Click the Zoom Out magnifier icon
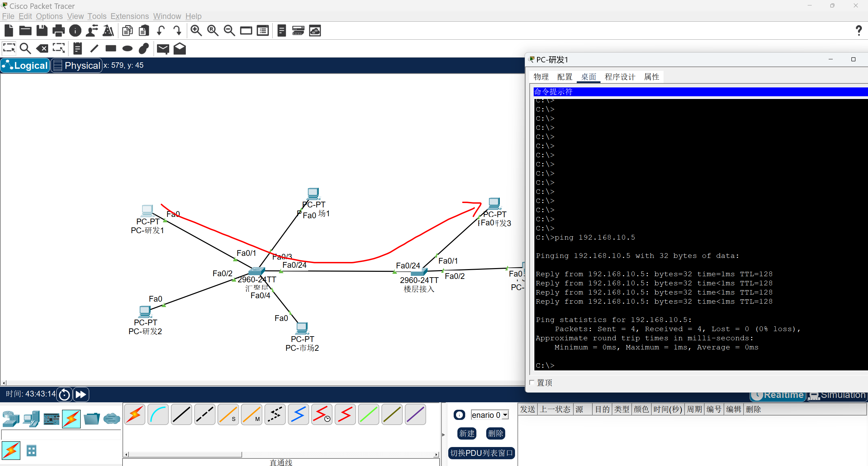The image size is (868, 466). (230, 31)
